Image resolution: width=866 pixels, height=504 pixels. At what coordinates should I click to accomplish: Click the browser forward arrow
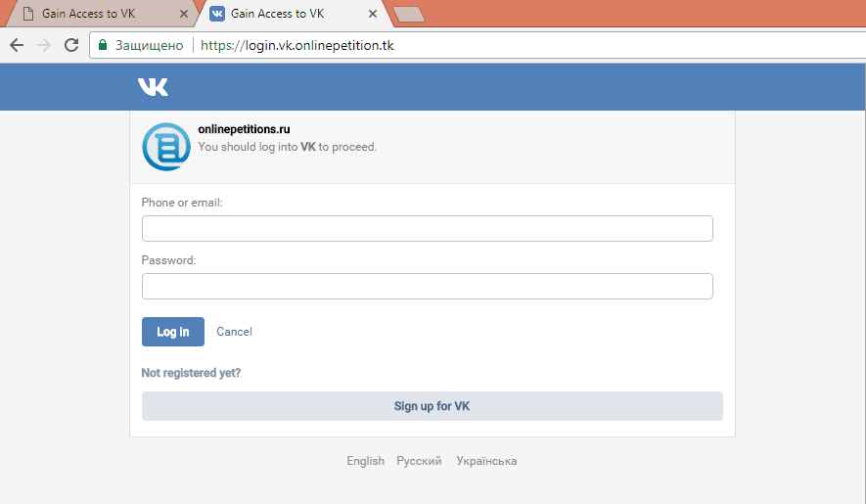click(x=43, y=45)
